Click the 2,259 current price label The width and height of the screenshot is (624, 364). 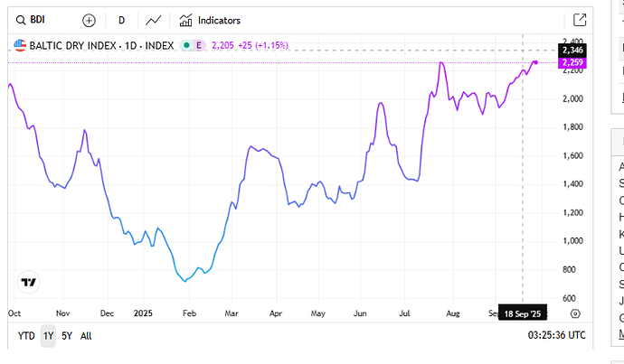(x=572, y=63)
